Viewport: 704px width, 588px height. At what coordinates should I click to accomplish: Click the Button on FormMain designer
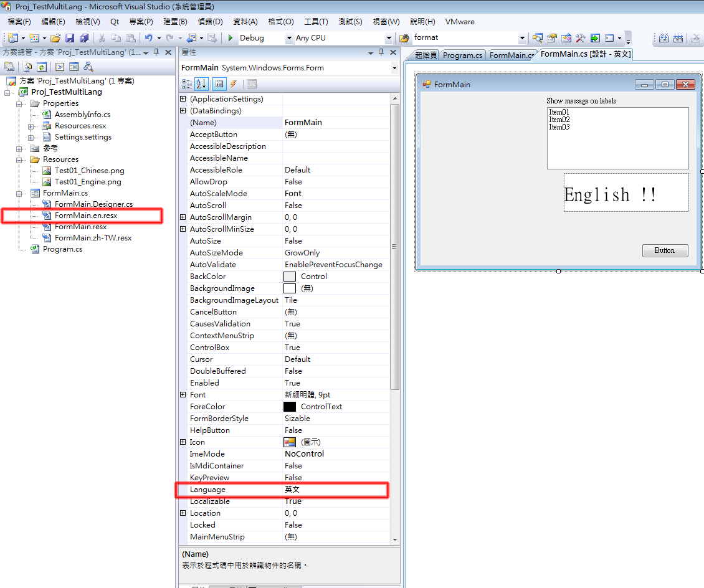(665, 250)
